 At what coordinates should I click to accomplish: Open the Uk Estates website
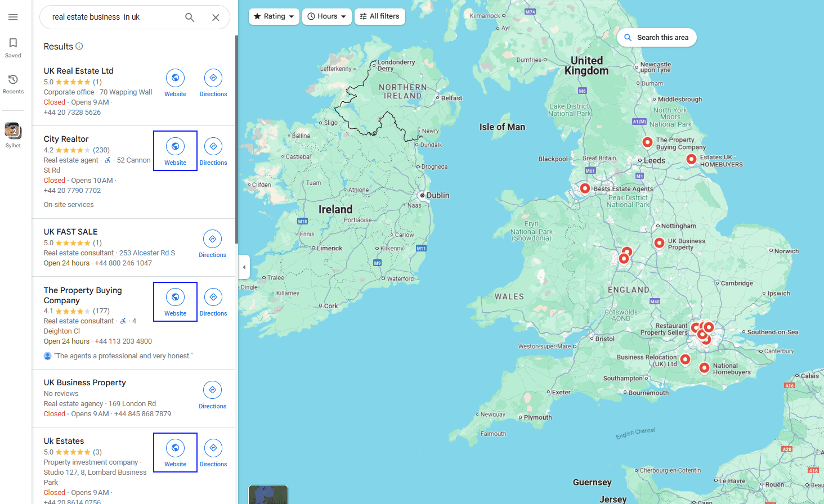(175, 452)
